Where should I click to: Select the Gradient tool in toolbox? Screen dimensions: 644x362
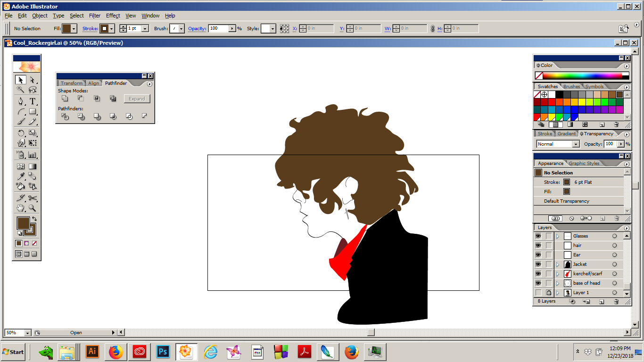click(33, 166)
